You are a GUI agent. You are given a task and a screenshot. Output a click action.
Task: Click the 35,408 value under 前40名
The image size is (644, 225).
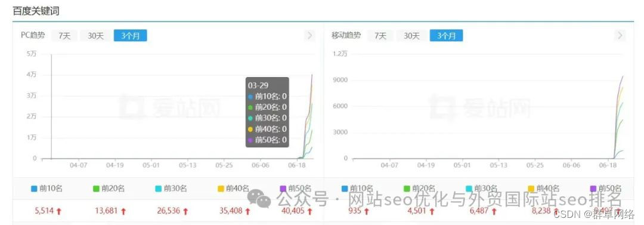click(x=231, y=211)
